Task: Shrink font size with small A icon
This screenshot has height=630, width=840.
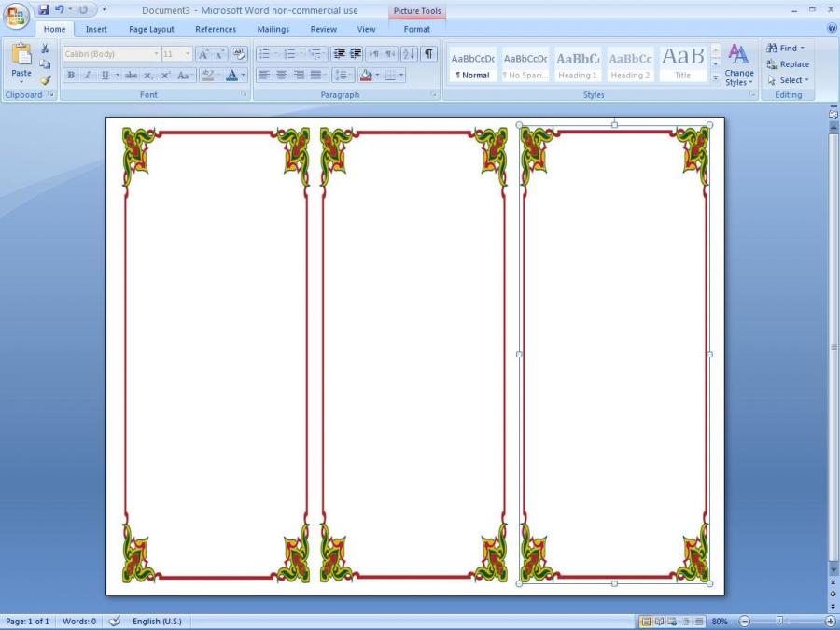Action: coord(219,54)
